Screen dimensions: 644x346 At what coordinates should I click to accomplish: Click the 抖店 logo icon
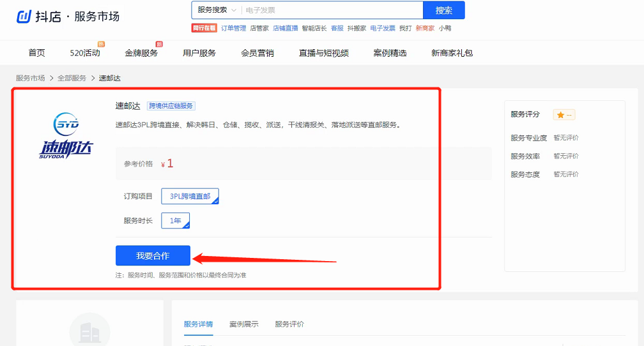(24, 17)
